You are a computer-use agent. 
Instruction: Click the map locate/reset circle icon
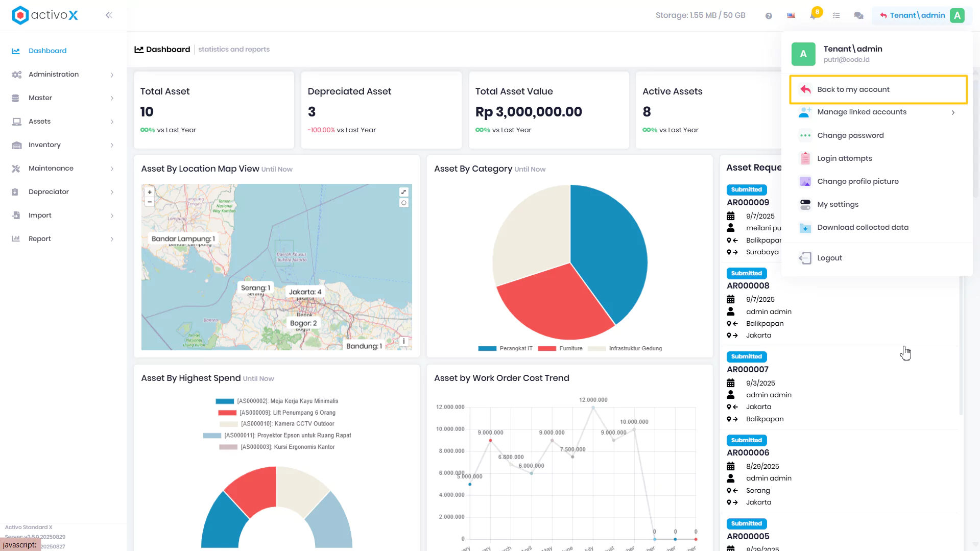coord(403,203)
